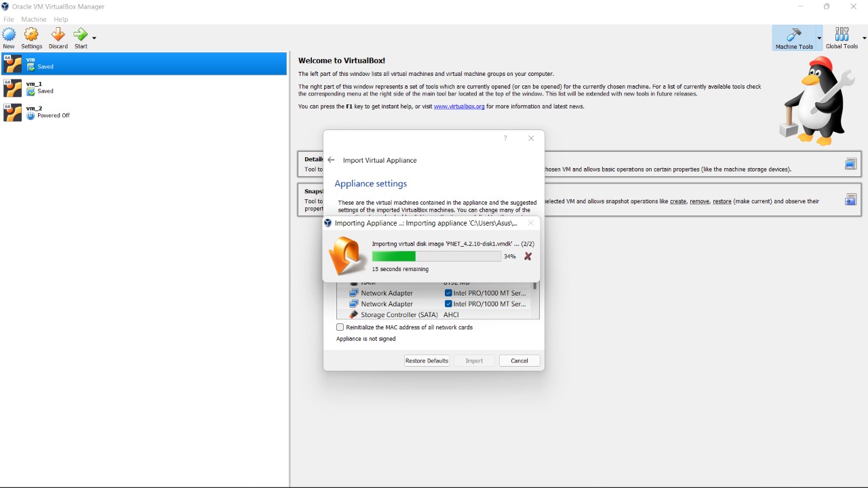Select the vm virtual machine entry
The width and height of the screenshot is (868, 488).
pos(144,64)
